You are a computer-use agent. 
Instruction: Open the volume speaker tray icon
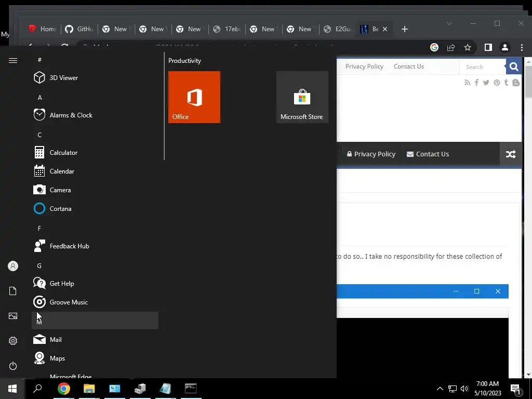464,389
